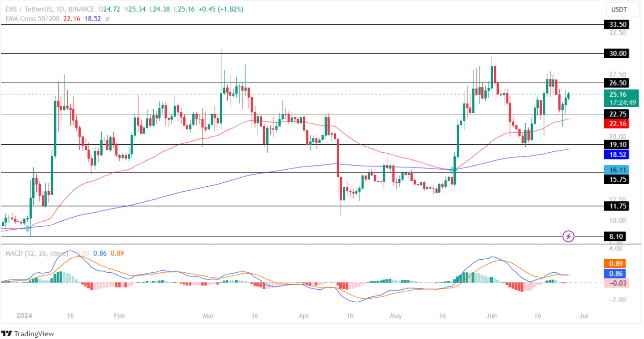Click the blue EMA cross marker in early January
The height and width of the screenshot is (339, 644).
pos(27,228)
